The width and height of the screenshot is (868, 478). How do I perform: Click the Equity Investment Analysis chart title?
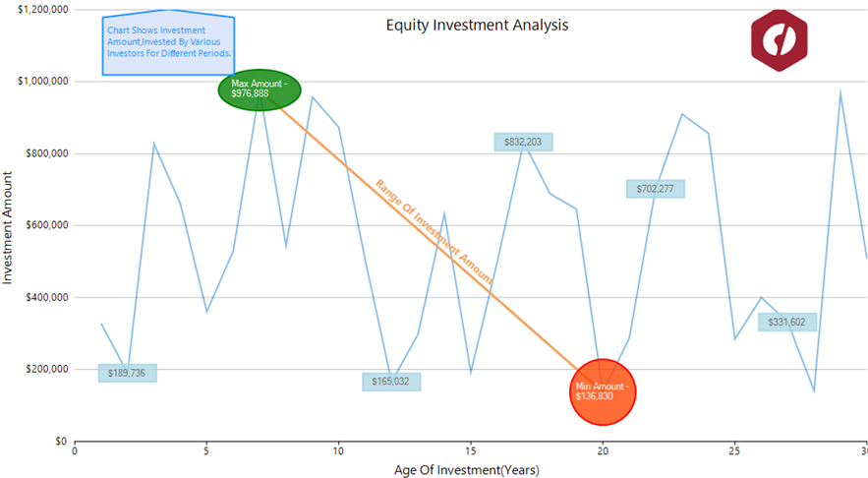(x=477, y=25)
